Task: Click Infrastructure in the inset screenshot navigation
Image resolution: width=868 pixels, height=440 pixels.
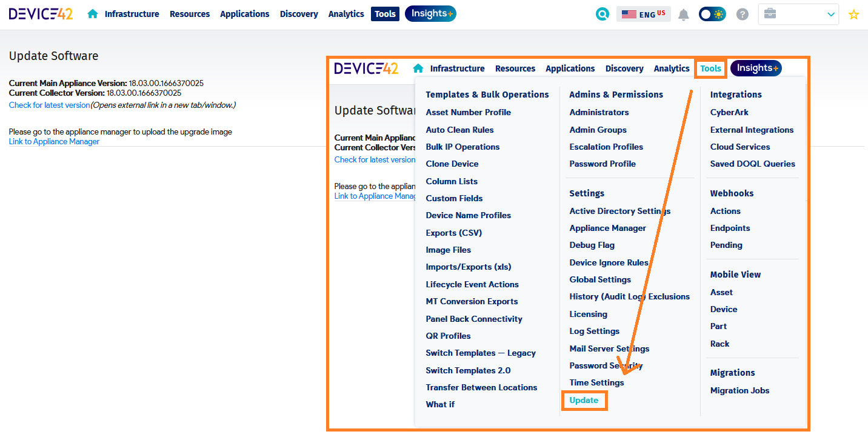Action: (458, 68)
